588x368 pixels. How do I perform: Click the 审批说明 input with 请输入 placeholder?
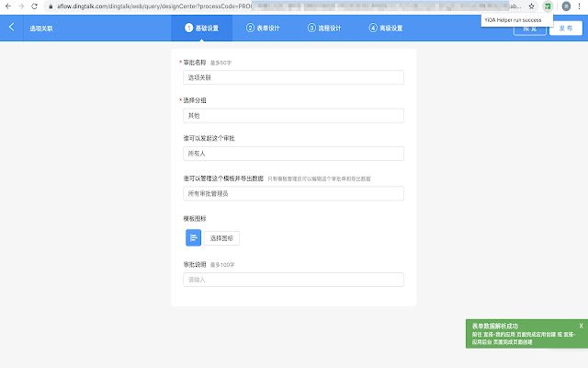pyautogui.click(x=294, y=280)
